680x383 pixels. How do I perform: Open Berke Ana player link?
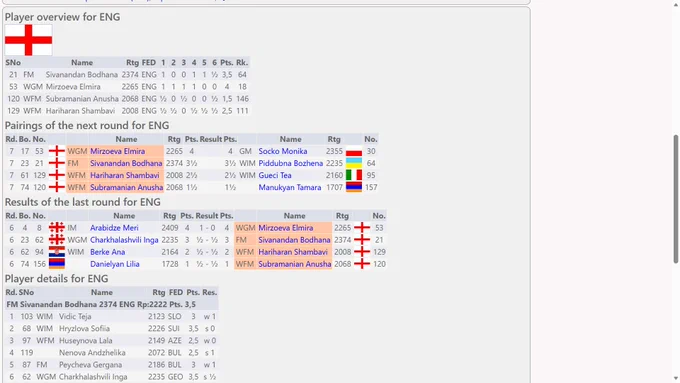click(x=108, y=252)
